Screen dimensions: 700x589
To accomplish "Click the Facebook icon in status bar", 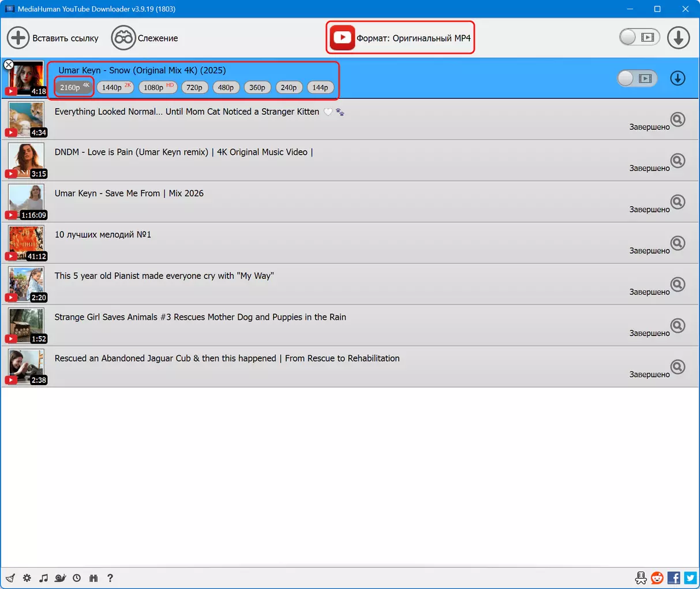I will (673, 577).
